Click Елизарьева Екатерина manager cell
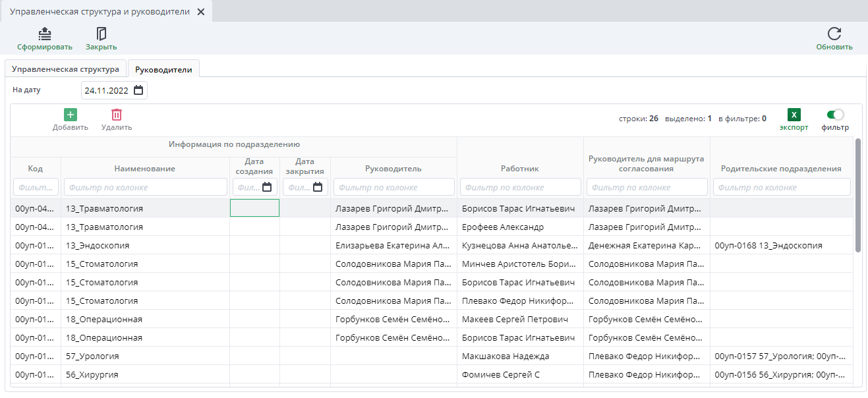 point(393,245)
